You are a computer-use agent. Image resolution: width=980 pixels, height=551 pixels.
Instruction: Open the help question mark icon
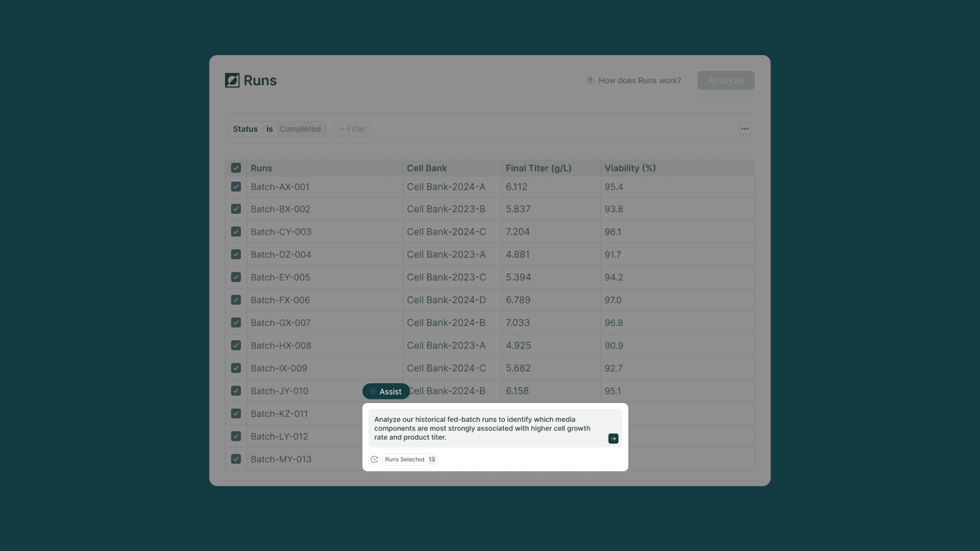point(590,80)
